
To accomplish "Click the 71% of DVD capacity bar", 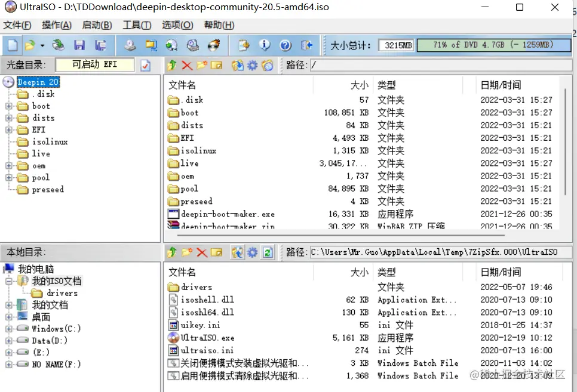I will tap(493, 45).
